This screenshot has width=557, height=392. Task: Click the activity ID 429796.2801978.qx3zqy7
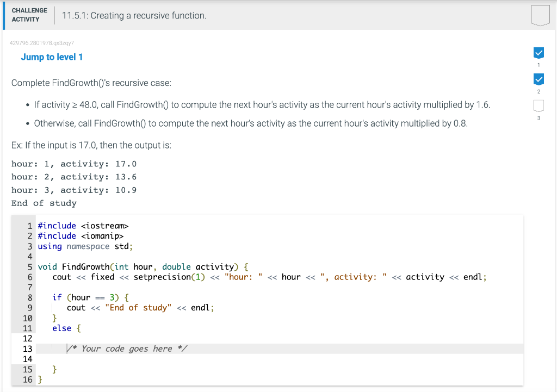click(x=42, y=43)
